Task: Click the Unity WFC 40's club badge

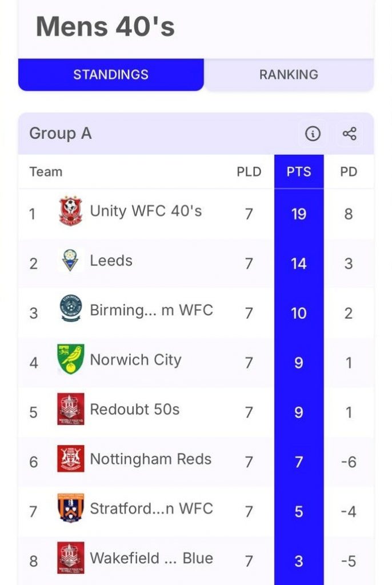Action: (71, 212)
